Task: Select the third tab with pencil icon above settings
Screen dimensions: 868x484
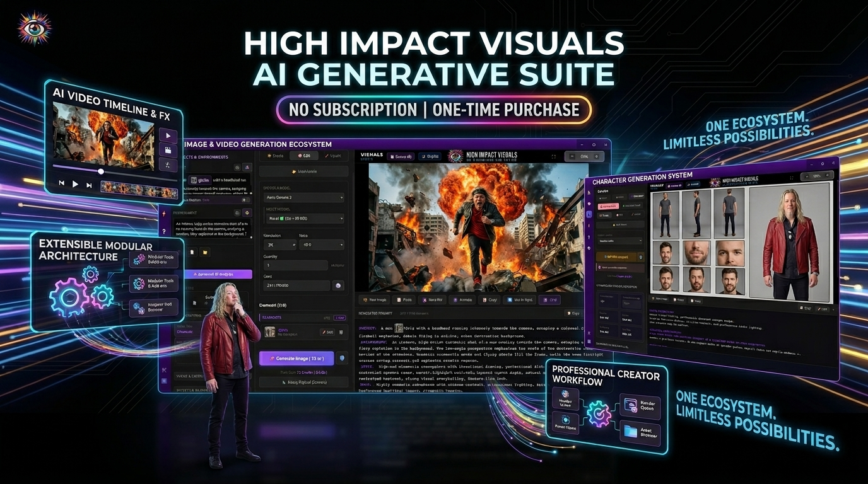Action: coord(334,156)
